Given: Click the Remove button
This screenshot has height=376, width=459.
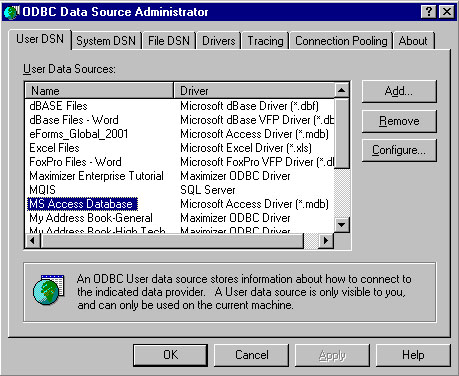Looking at the screenshot, I should [x=399, y=121].
